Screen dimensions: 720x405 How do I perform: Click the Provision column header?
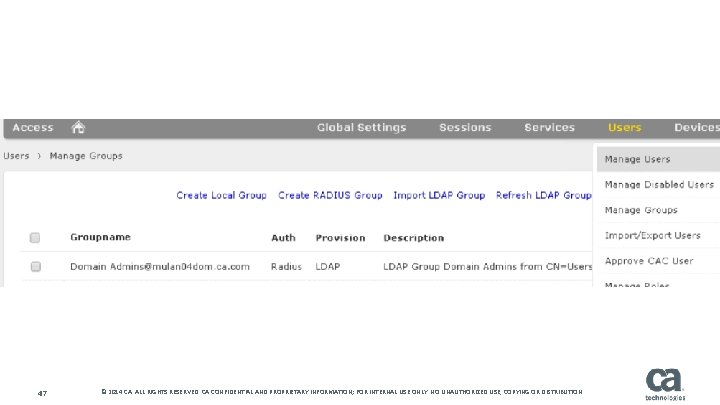[x=340, y=238]
